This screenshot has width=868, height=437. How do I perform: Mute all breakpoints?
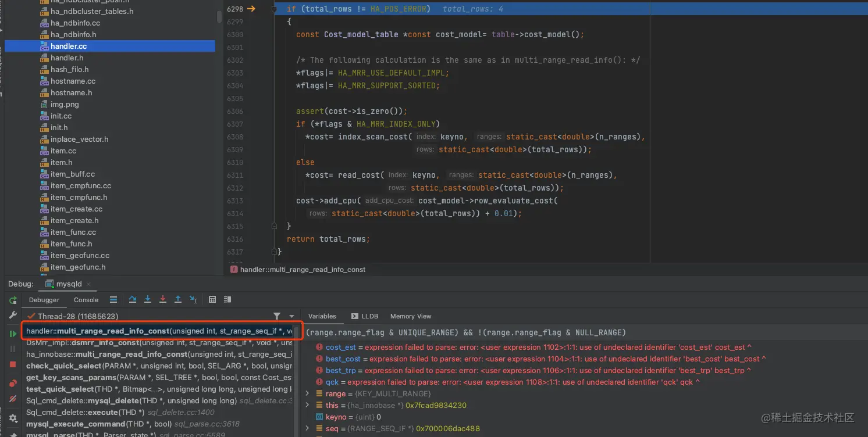[12, 399]
